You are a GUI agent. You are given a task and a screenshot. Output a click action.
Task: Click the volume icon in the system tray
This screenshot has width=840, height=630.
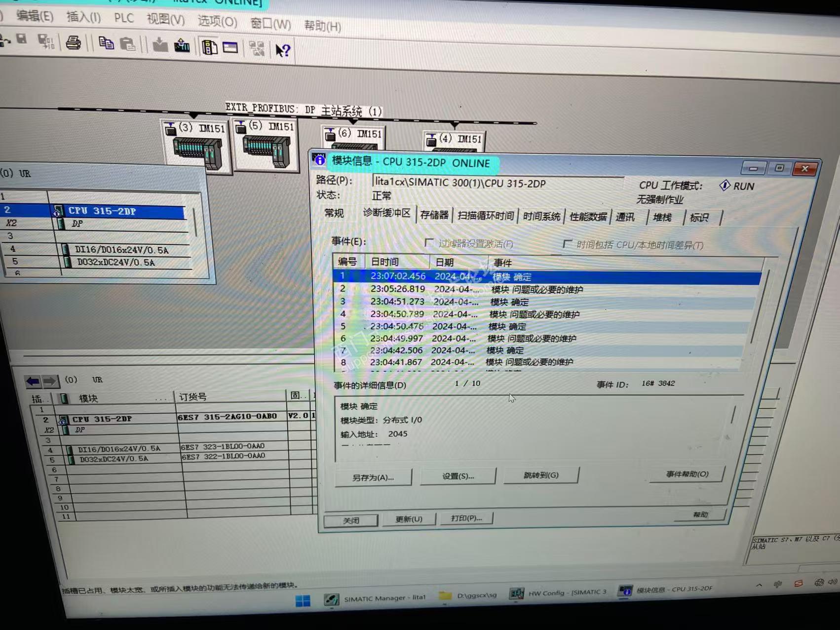tap(833, 582)
